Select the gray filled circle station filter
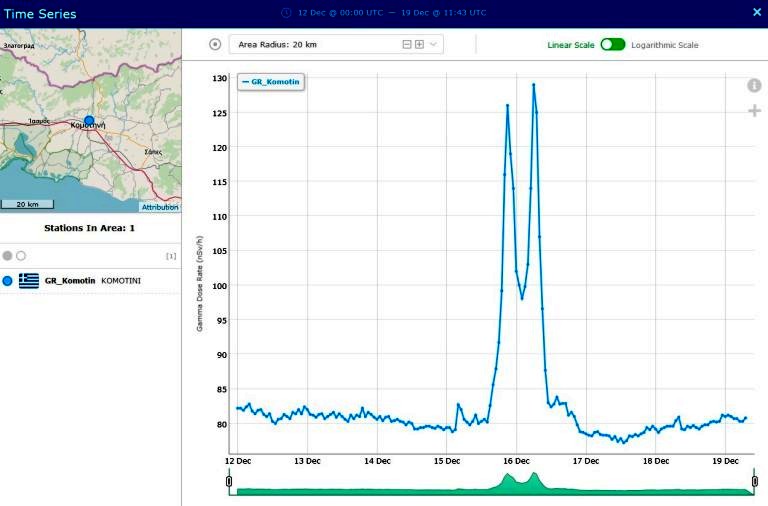 coord(8,256)
